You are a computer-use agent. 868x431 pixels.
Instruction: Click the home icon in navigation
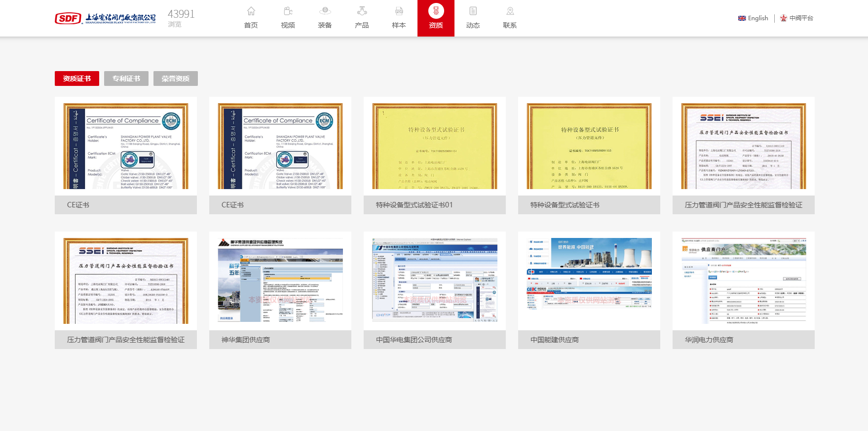pyautogui.click(x=251, y=11)
